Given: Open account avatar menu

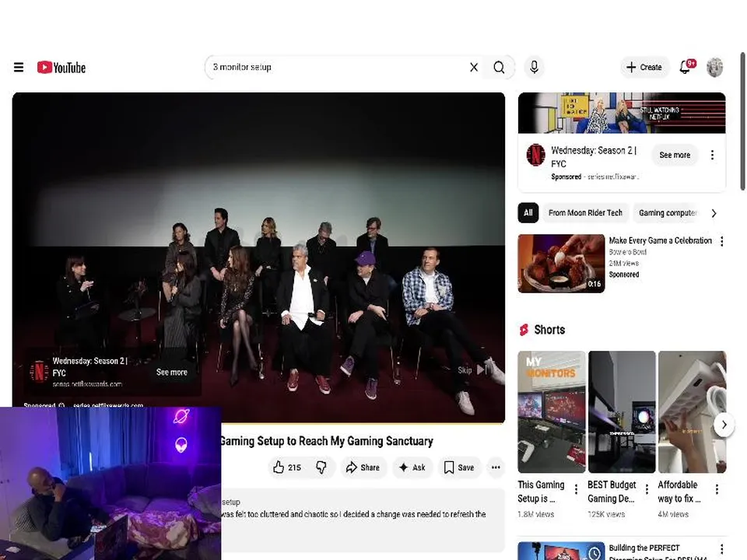Looking at the screenshot, I should click(x=714, y=67).
